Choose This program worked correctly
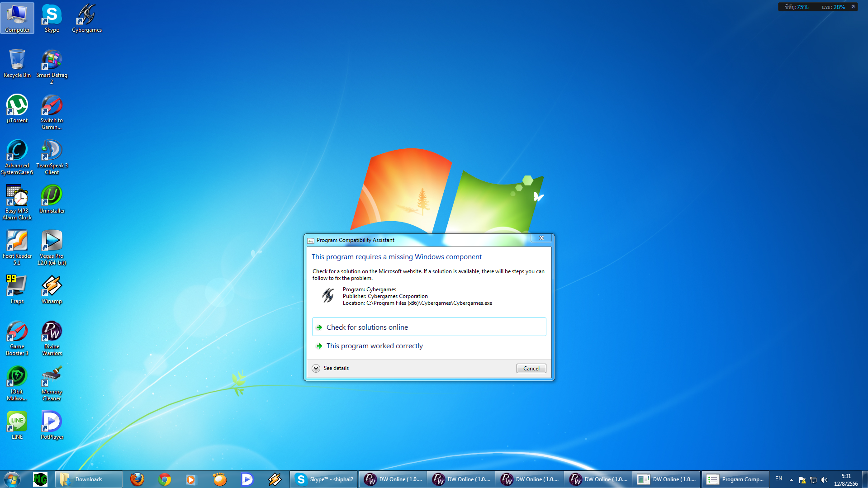The image size is (868, 488). [x=429, y=346]
